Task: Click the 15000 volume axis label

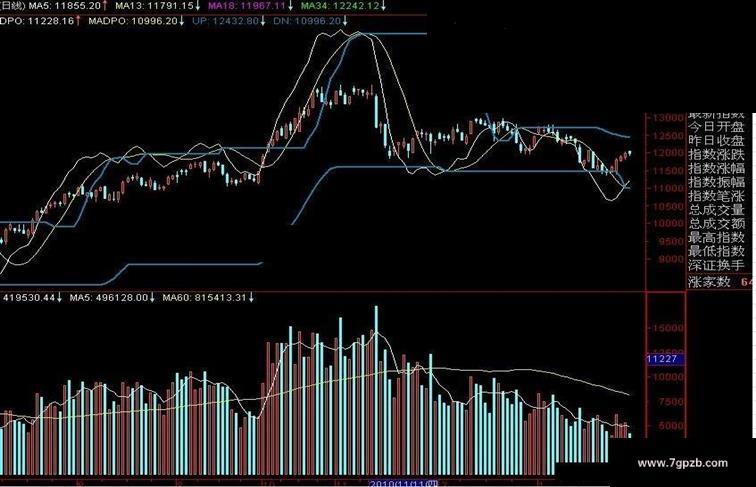Action: tap(668, 328)
